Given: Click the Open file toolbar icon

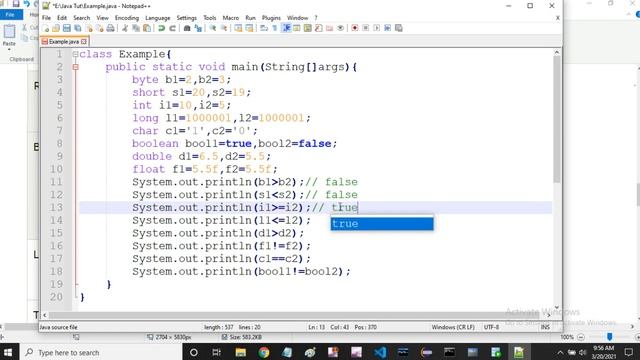Looking at the screenshot, I should point(56,28).
